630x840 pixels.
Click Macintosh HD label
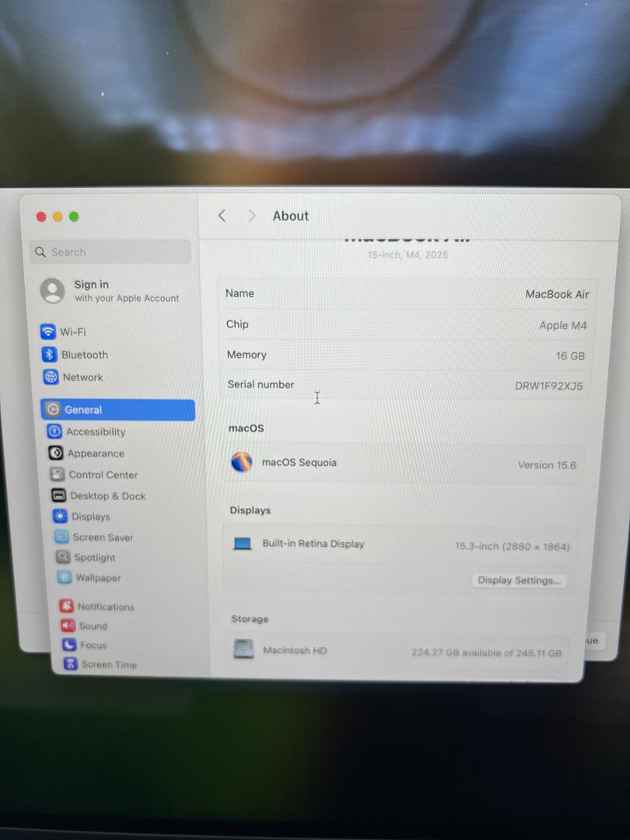295,649
